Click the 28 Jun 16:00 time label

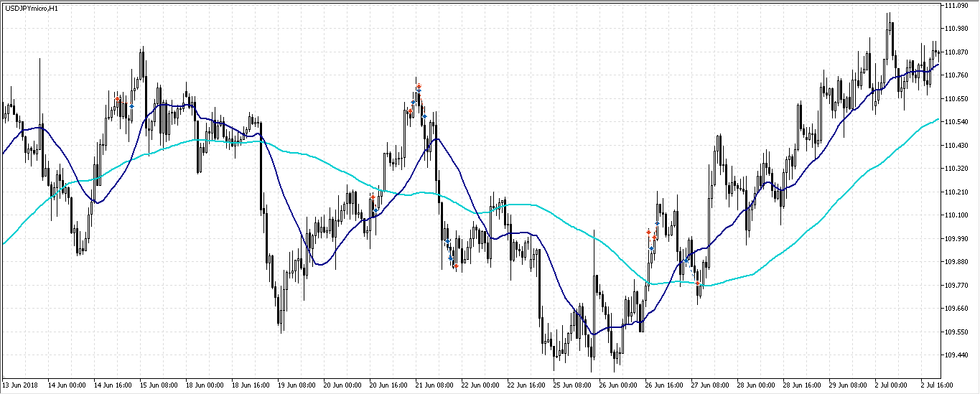[x=802, y=385]
